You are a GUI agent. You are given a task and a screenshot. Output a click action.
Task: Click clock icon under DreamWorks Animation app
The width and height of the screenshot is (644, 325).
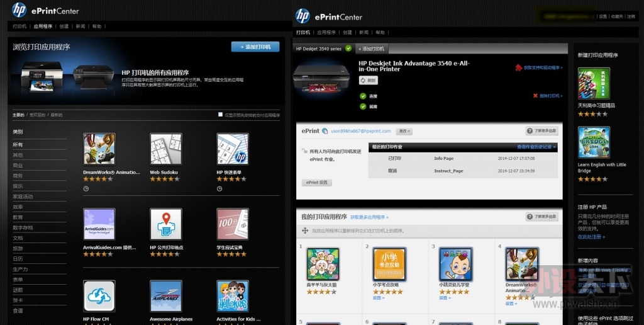click(x=86, y=189)
